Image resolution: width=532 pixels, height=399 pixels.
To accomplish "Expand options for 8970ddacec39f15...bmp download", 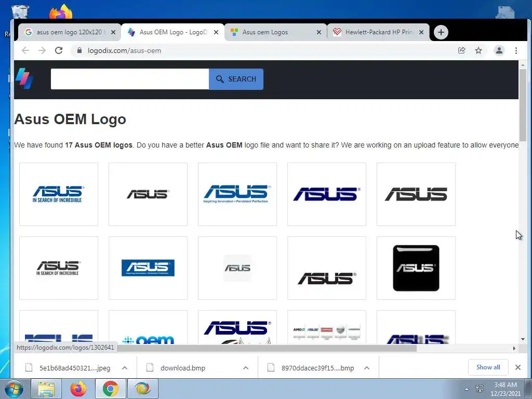I will click(x=367, y=368).
